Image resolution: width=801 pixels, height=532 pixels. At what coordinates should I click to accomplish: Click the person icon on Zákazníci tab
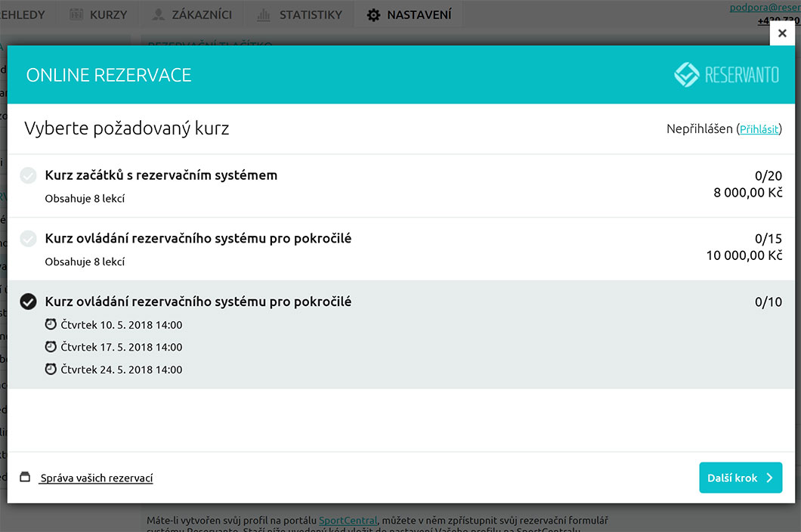tap(158, 15)
